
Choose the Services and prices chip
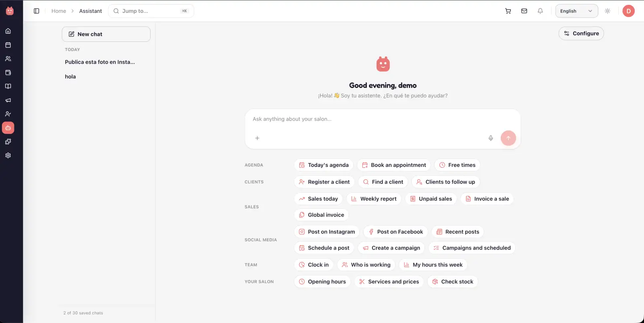(389, 282)
